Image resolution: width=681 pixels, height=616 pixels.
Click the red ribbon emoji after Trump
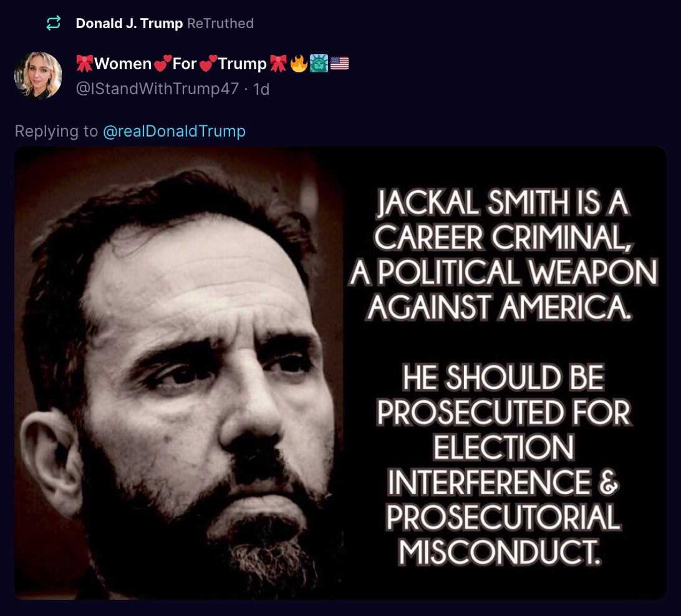(x=278, y=64)
